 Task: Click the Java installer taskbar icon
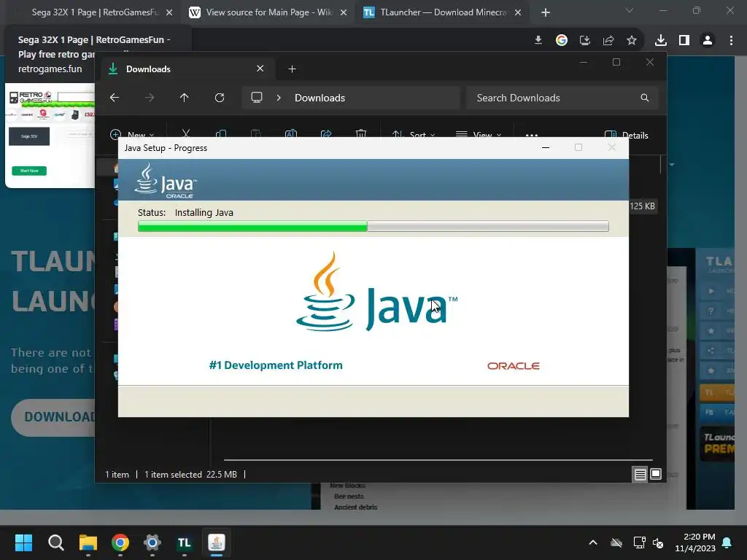coord(217,542)
